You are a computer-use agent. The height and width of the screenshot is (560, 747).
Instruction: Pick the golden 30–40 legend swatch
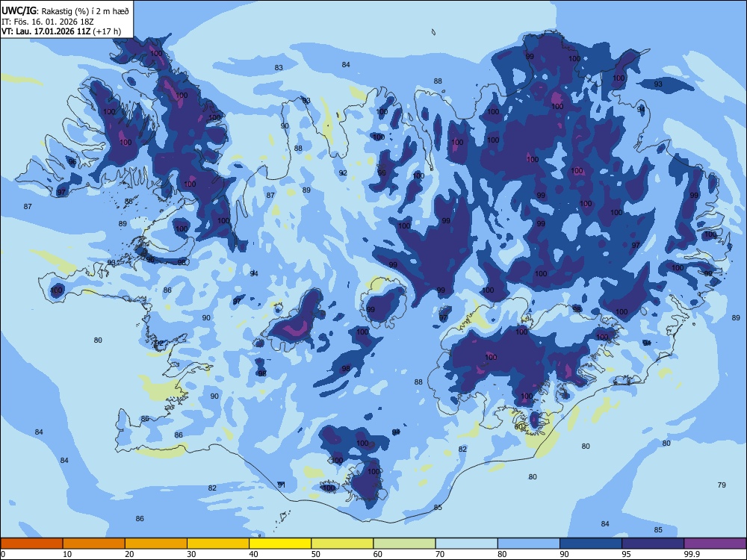click(x=218, y=544)
